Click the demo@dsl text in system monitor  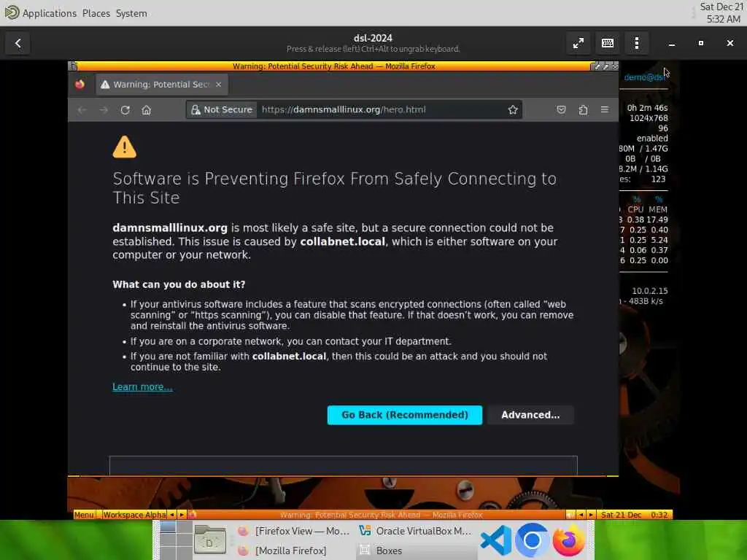[645, 77]
